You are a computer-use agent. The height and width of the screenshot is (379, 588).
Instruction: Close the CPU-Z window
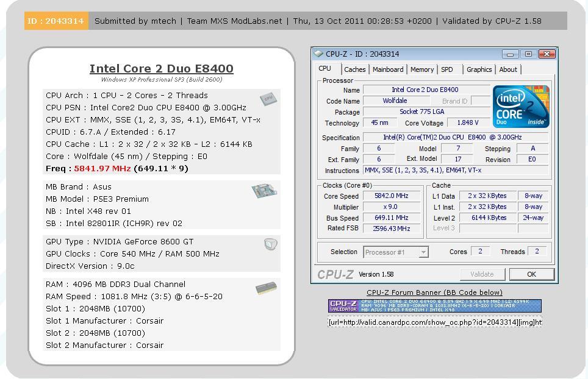point(547,54)
